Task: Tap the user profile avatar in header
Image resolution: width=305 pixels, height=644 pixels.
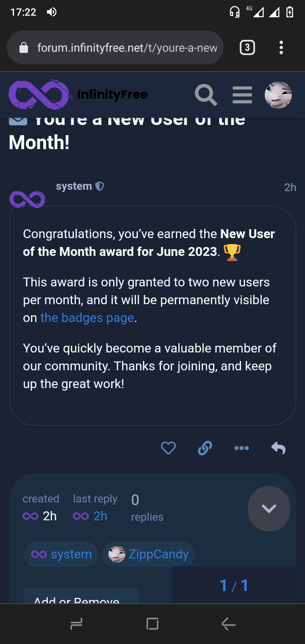Action: 278,95
